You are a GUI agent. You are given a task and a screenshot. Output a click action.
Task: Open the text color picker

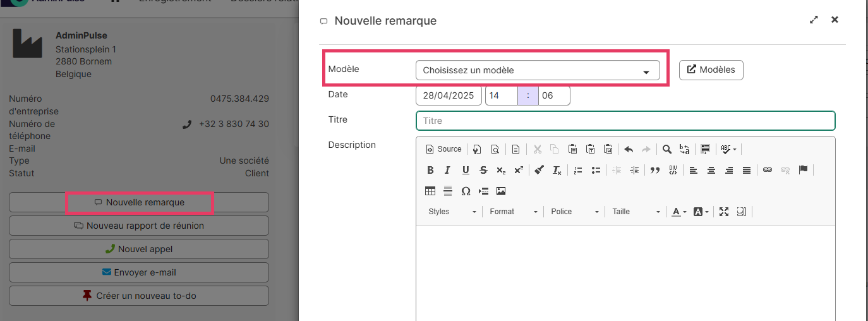[678, 212]
